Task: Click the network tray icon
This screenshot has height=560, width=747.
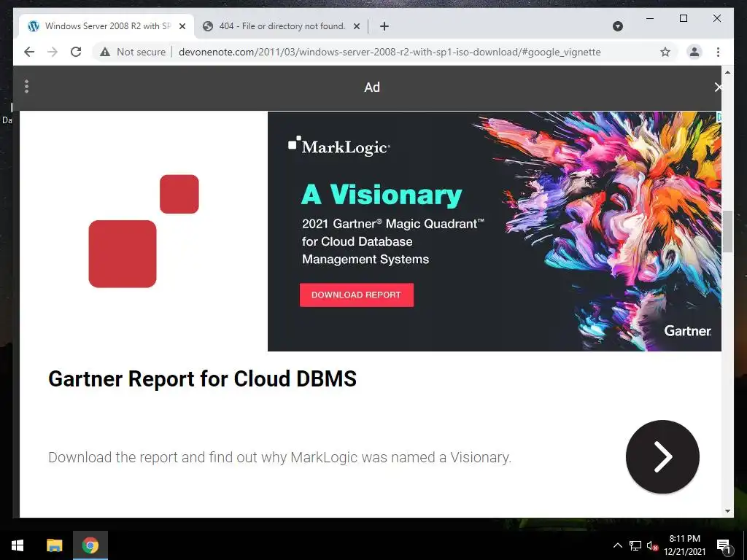Action: [635, 545]
